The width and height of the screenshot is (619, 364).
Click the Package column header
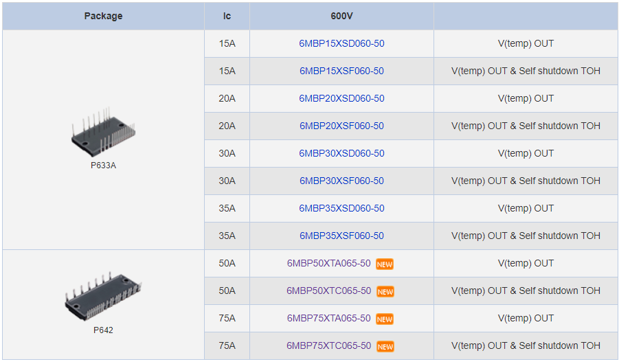pos(104,16)
